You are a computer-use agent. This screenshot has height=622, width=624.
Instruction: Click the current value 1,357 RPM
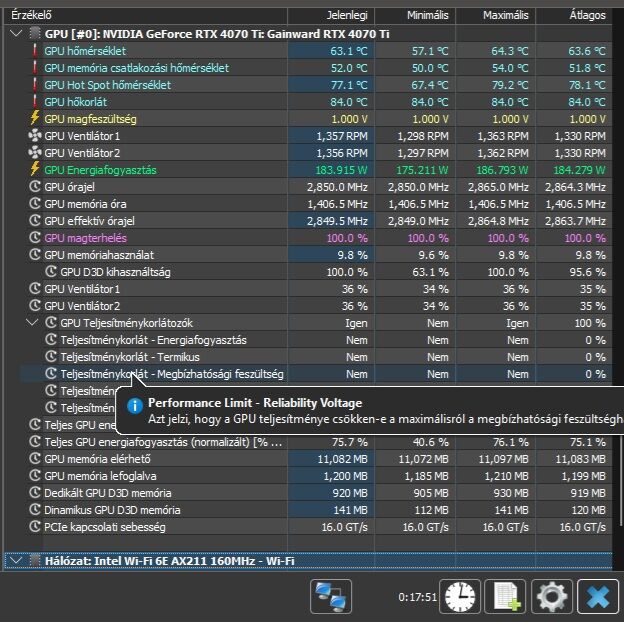[342, 136]
